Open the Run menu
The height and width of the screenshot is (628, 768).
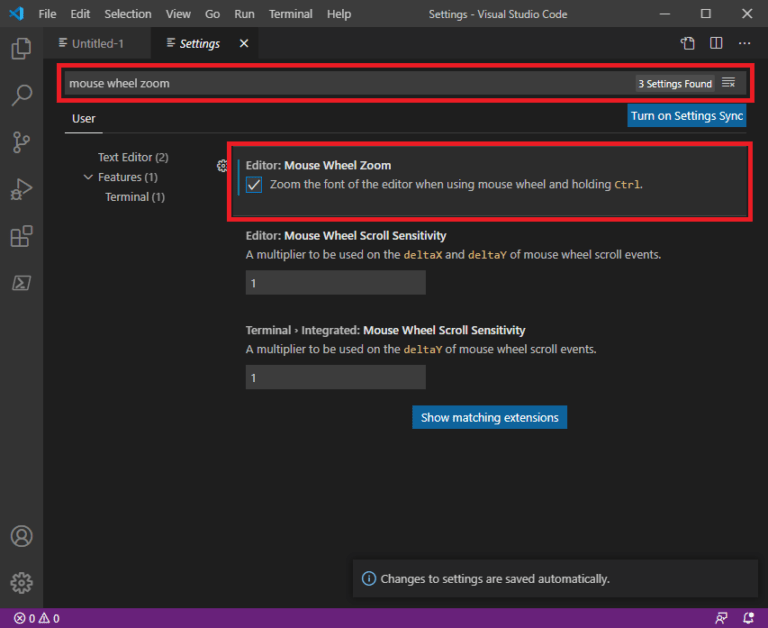pos(244,14)
